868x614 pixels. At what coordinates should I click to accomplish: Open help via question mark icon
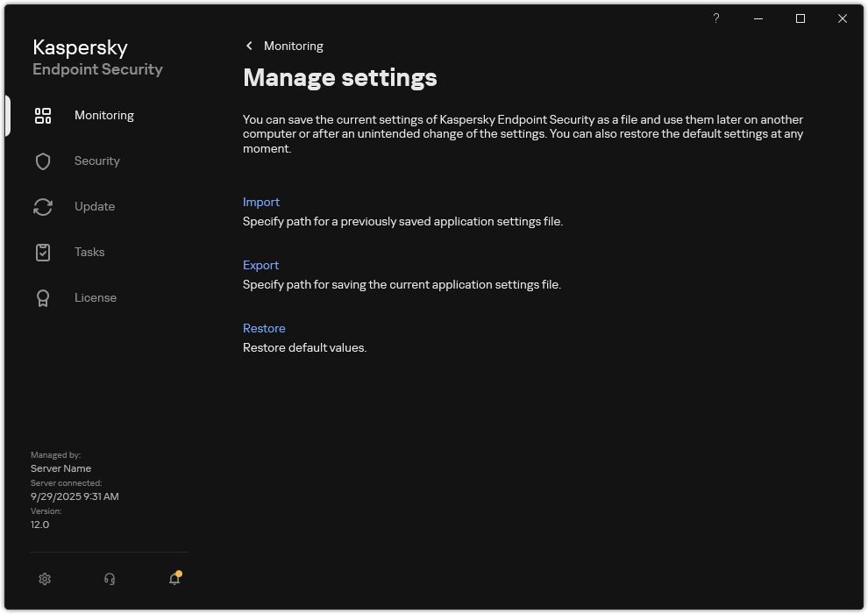[715, 18]
